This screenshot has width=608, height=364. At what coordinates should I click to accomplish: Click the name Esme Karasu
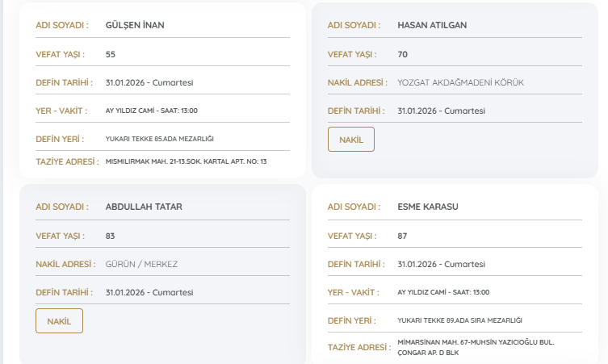coord(428,206)
